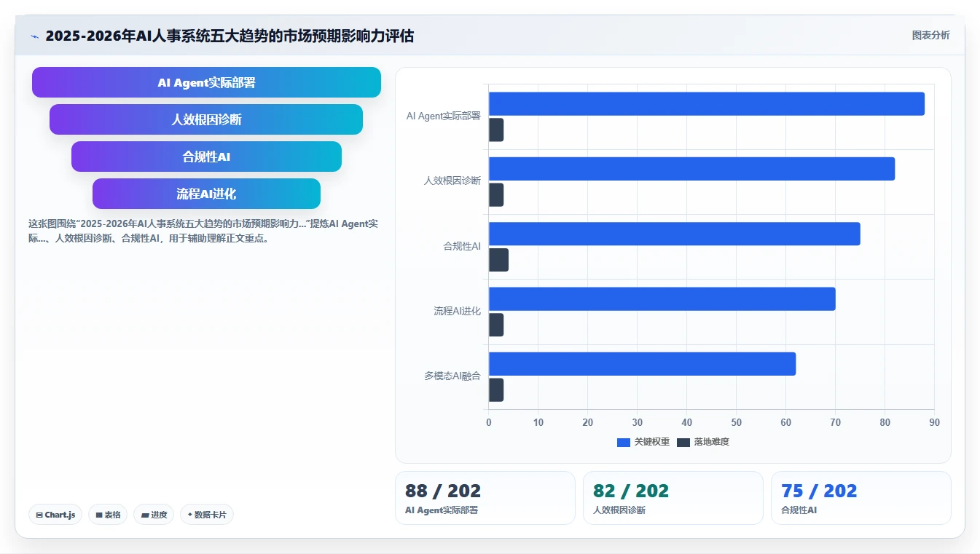Click the blue bar for 流程AI进化

pos(662,298)
